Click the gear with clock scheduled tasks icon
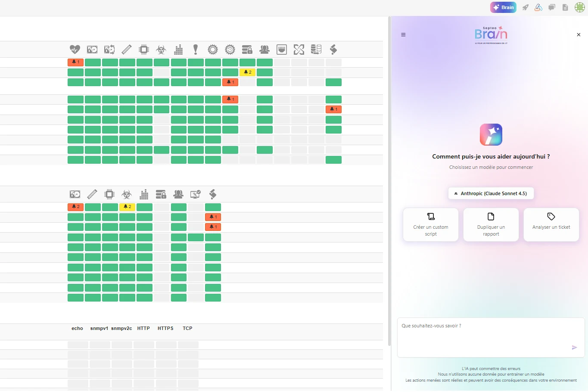Screen dimensions: 588x392 point(230,50)
